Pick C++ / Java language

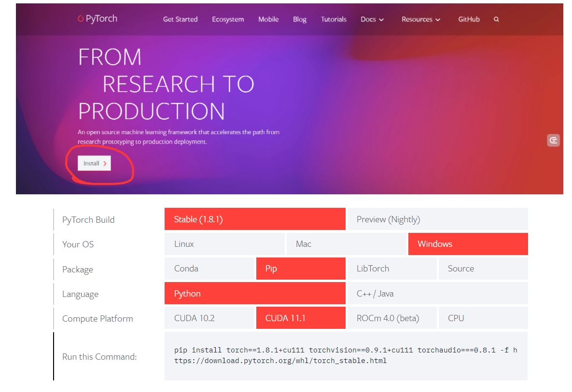(x=438, y=293)
